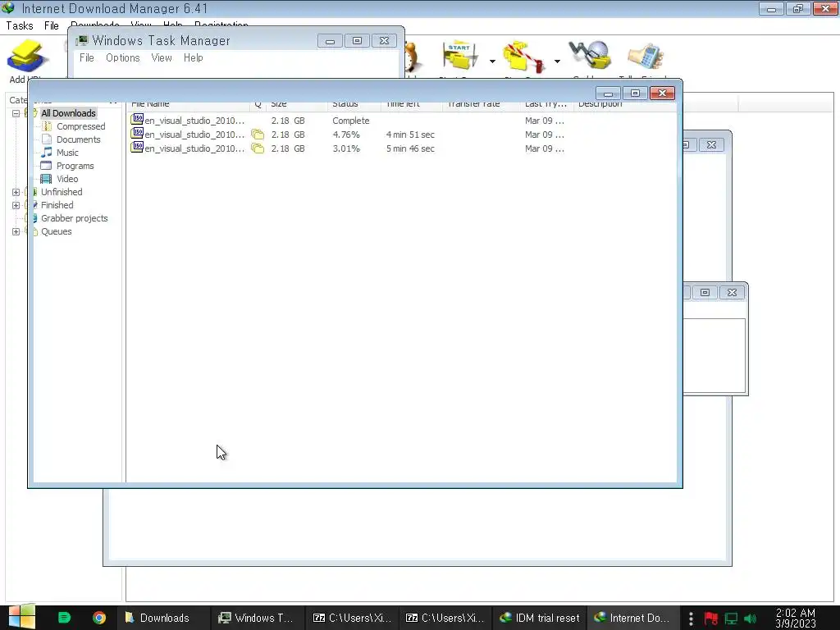840x630 pixels.
Task: Show hidden tray icons via the dots
Action: click(x=691, y=619)
